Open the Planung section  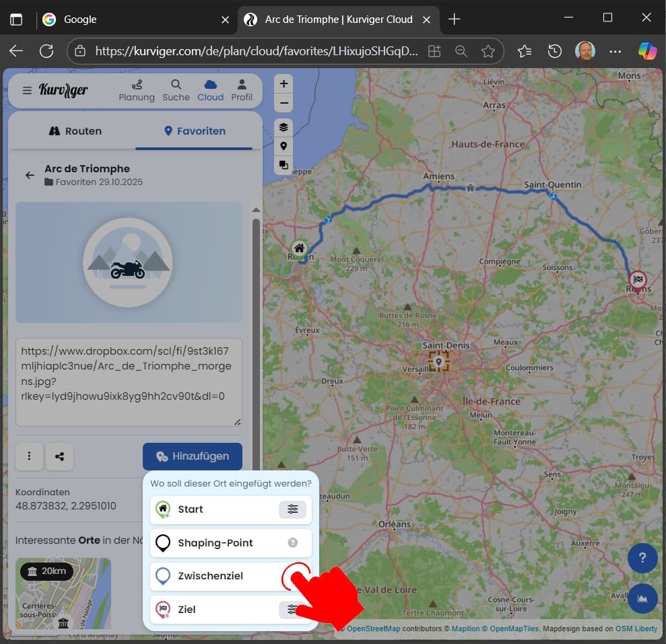click(137, 90)
